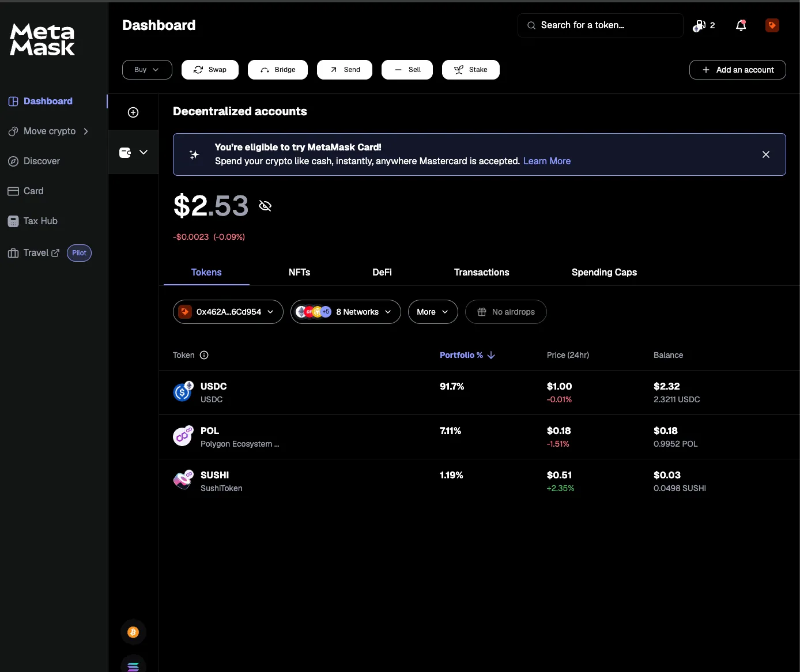The image size is (800, 672).
Task: Toggle balance visibility with the eye icon
Action: click(x=265, y=206)
